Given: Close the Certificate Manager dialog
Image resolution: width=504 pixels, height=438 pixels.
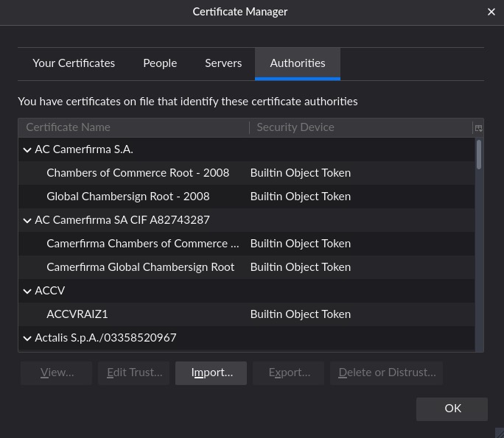Looking at the screenshot, I should [x=491, y=12].
